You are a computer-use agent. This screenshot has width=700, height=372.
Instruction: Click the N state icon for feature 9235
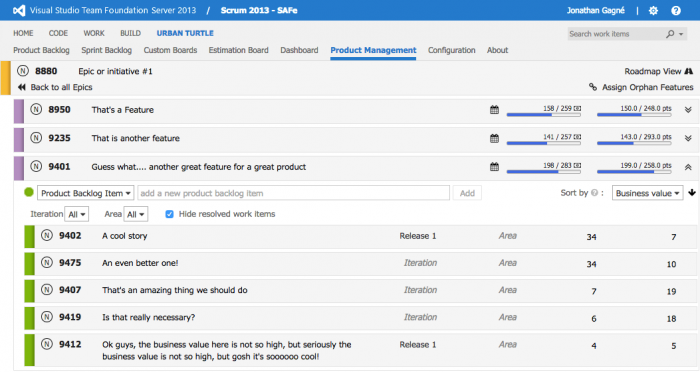36,138
